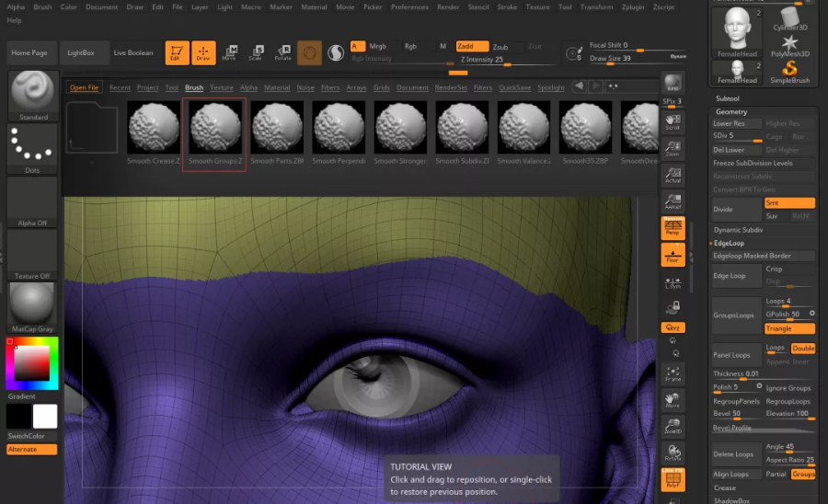Select the Cylinder3D tool

790,18
